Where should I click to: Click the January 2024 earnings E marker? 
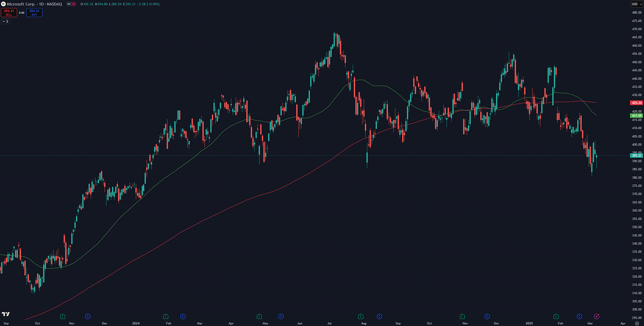(165, 316)
